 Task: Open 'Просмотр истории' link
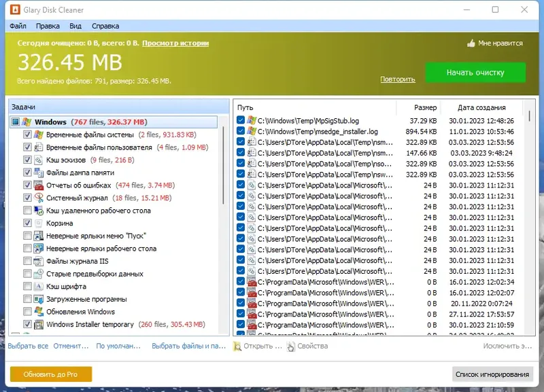pyautogui.click(x=175, y=43)
